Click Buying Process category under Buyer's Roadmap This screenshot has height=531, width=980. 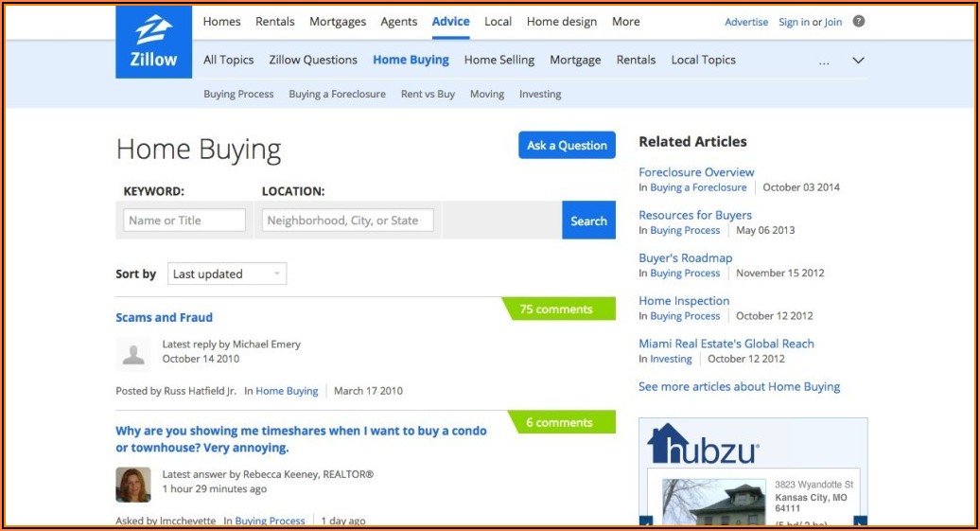(x=685, y=273)
